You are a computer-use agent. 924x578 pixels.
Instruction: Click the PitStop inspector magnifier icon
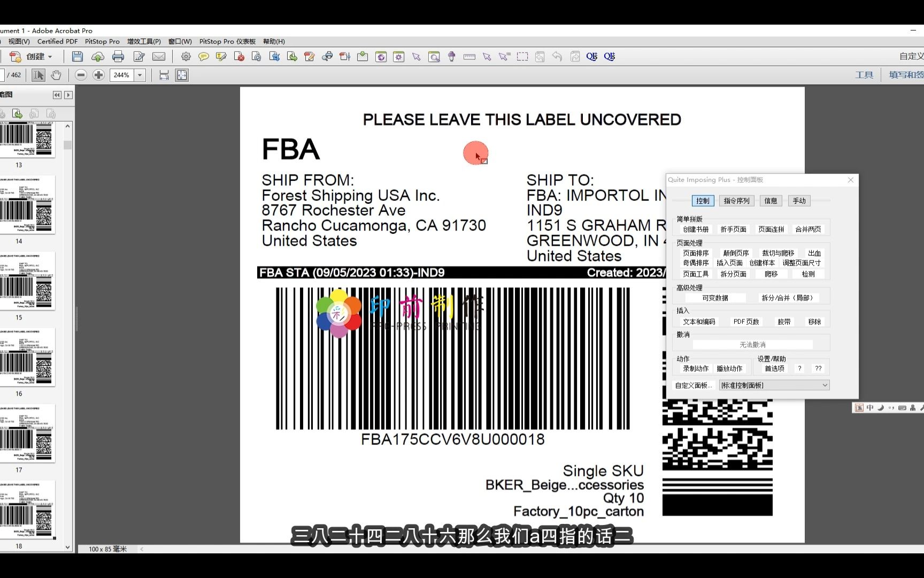[434, 57]
